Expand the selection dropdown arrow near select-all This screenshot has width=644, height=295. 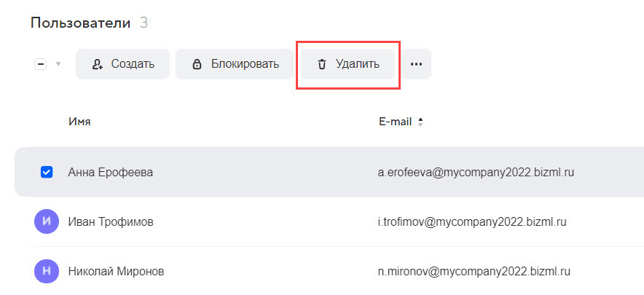tap(58, 64)
